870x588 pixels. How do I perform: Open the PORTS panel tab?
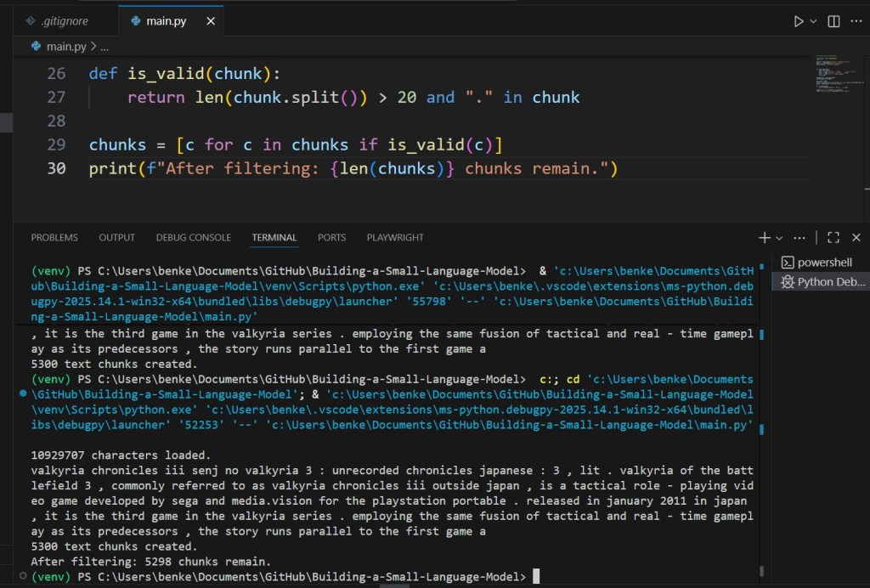(x=331, y=238)
